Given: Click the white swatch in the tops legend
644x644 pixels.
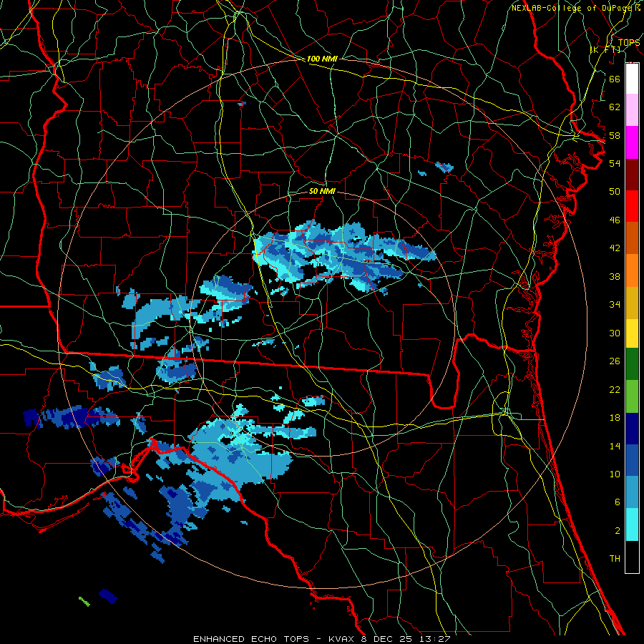Looking at the screenshot, I should (632, 79).
